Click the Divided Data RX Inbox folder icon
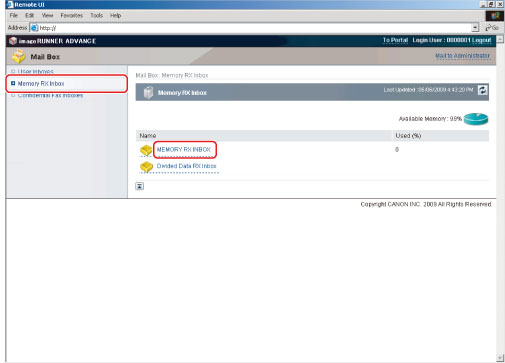 click(146, 166)
